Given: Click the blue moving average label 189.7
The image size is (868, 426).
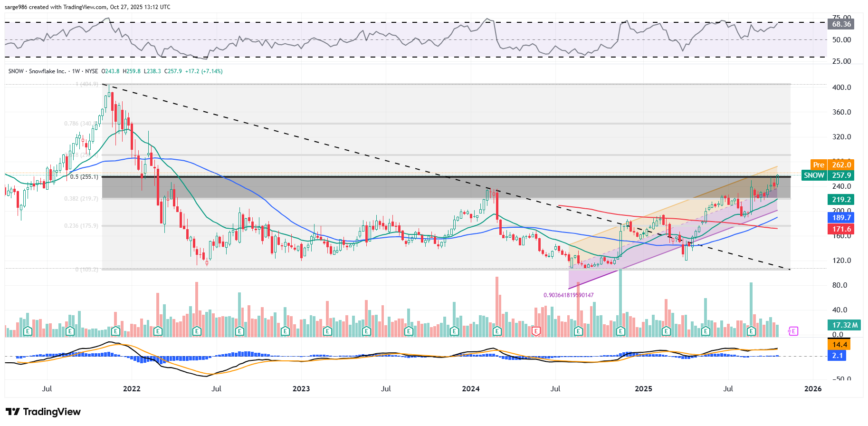Looking at the screenshot, I should point(841,218).
